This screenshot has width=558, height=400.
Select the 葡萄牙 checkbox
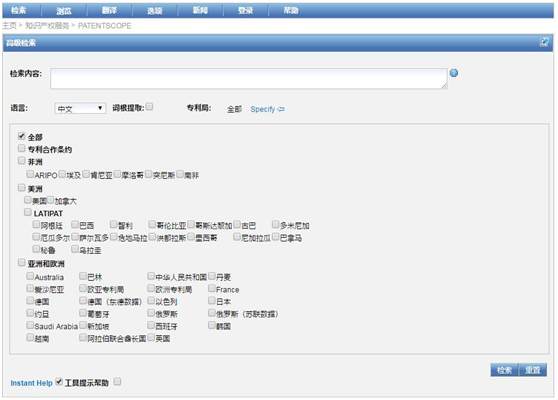point(83,313)
